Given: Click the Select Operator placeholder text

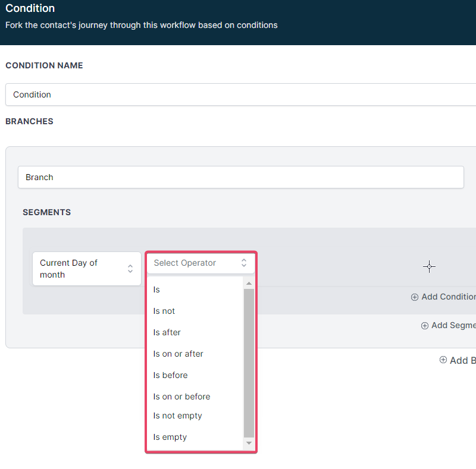Looking at the screenshot, I should pyautogui.click(x=185, y=263).
